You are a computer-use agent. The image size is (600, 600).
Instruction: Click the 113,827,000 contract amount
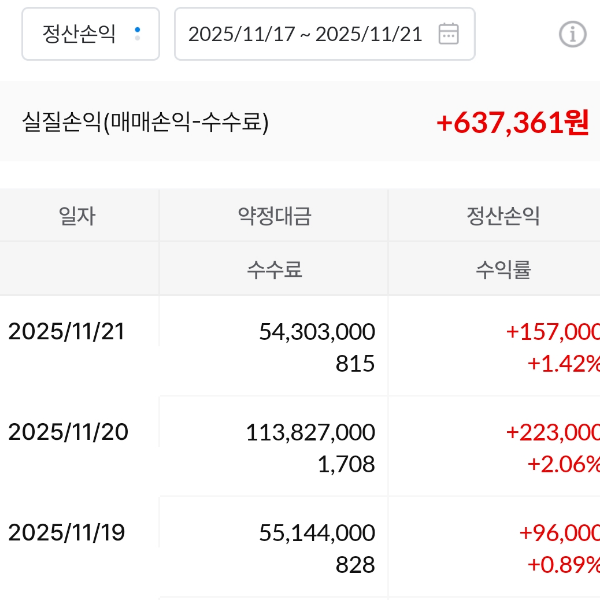311,432
